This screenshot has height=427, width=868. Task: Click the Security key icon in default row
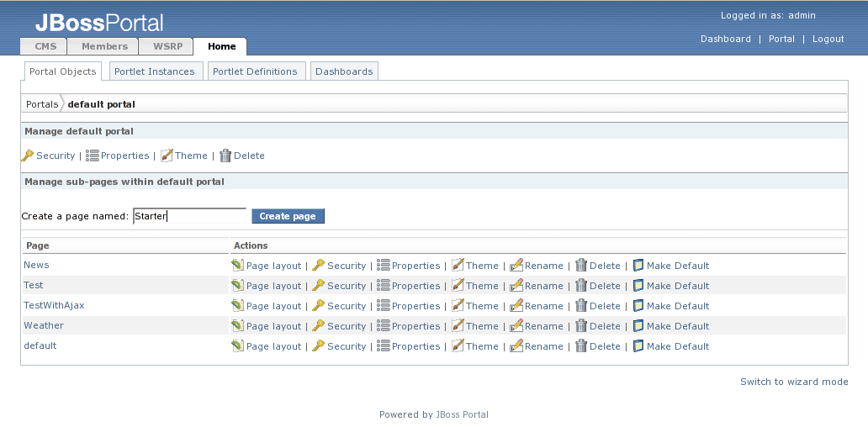pyautogui.click(x=318, y=346)
